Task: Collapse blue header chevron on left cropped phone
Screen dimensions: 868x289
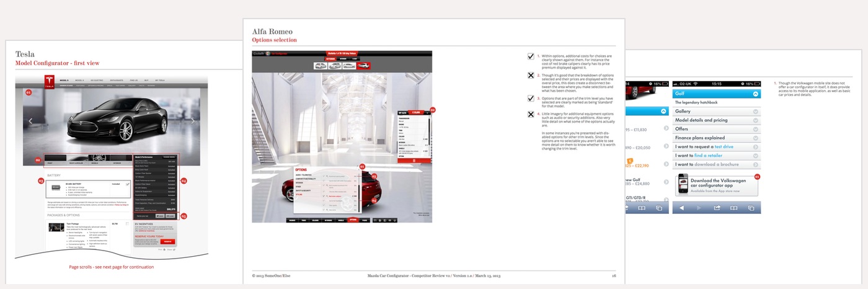Action: pos(663,112)
